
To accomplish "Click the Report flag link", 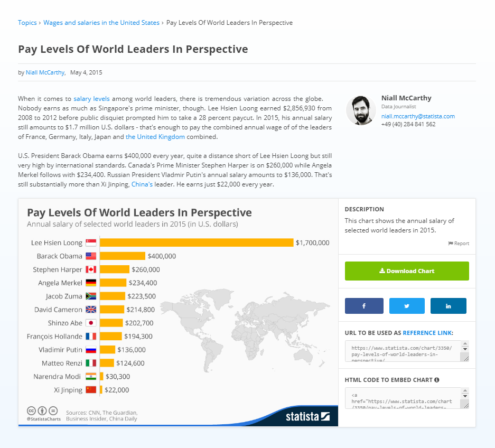I will coord(459,244).
